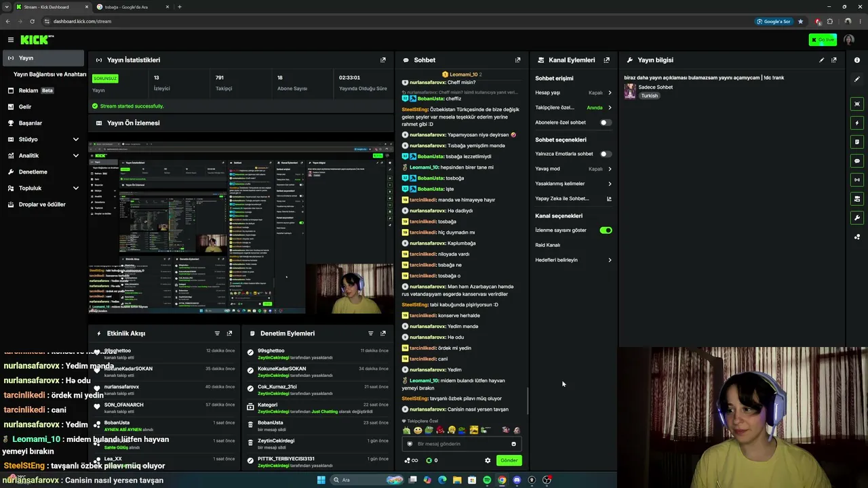Open Denetleme in the sidebar

(43, 171)
